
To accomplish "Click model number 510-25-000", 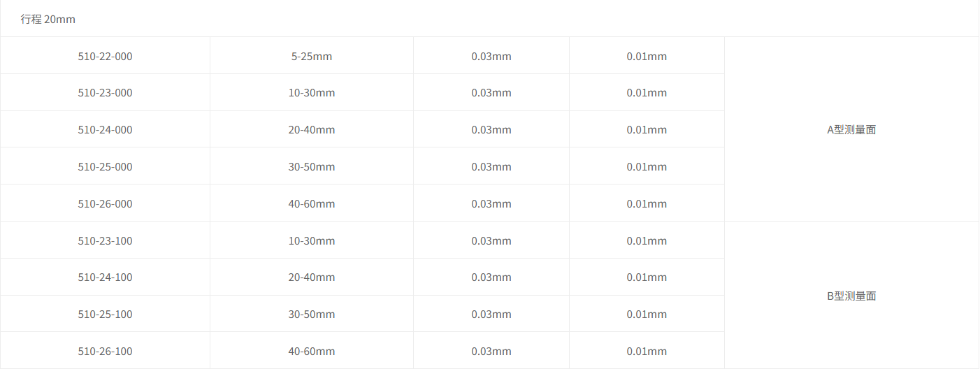I will pos(105,167).
